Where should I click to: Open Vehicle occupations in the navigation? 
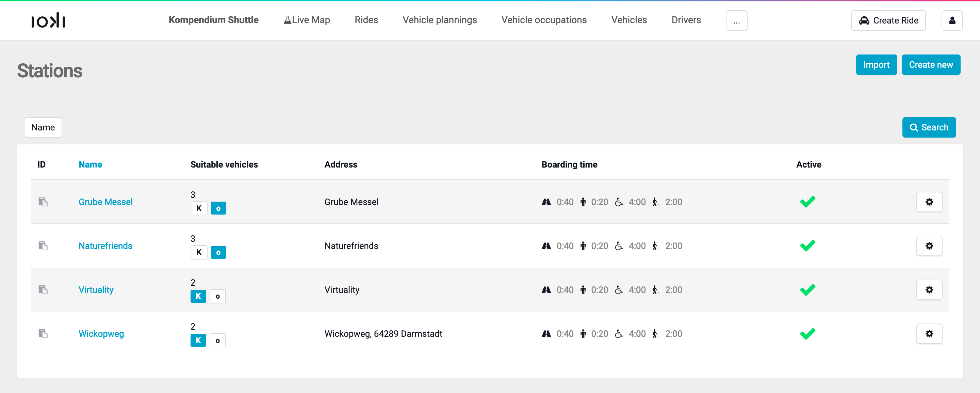[x=544, y=20]
